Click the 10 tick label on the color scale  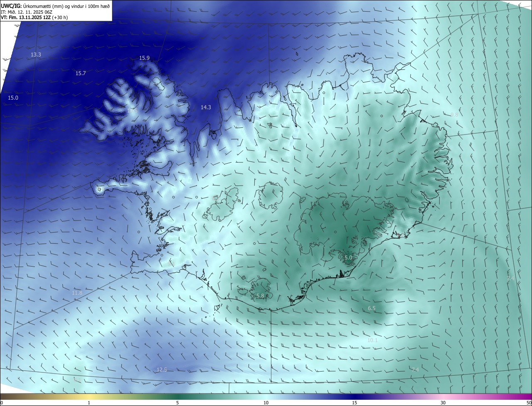point(266,403)
